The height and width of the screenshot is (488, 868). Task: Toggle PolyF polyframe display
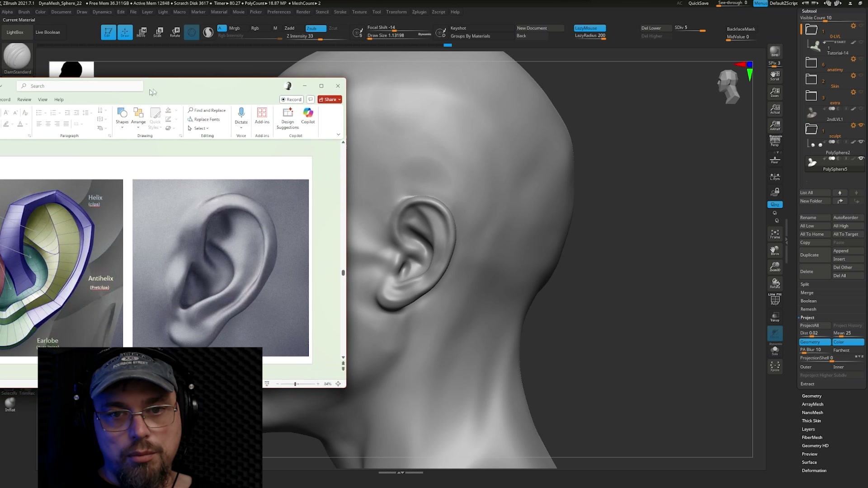click(775, 300)
